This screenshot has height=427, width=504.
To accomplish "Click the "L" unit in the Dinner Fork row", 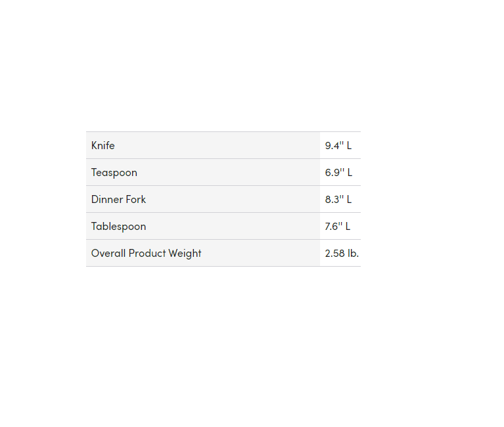I will [350, 200].
